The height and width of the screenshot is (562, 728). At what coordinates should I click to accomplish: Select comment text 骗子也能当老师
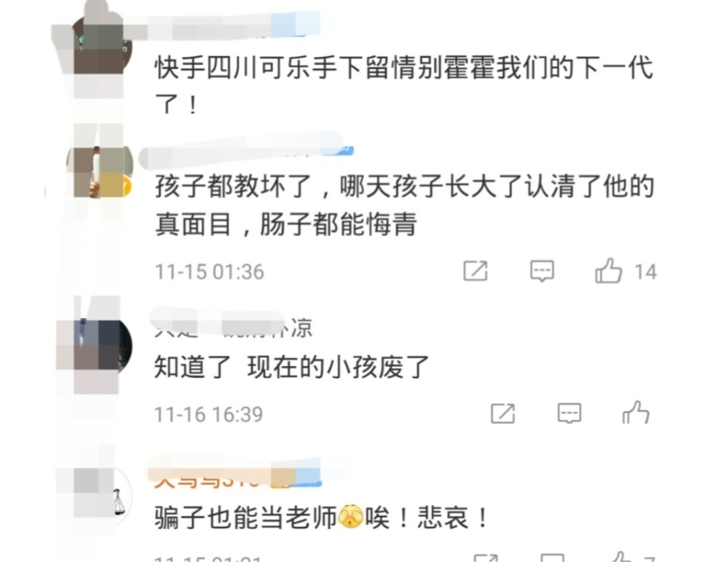245,518
